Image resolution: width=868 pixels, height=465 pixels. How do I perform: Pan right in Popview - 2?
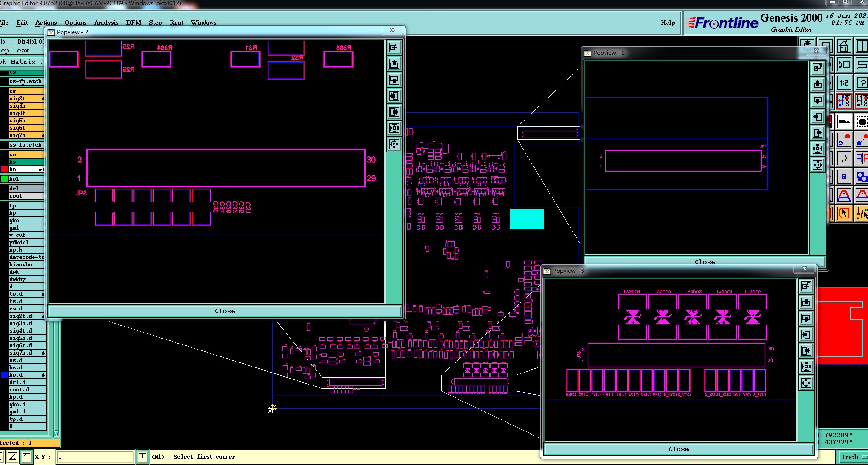(394, 112)
